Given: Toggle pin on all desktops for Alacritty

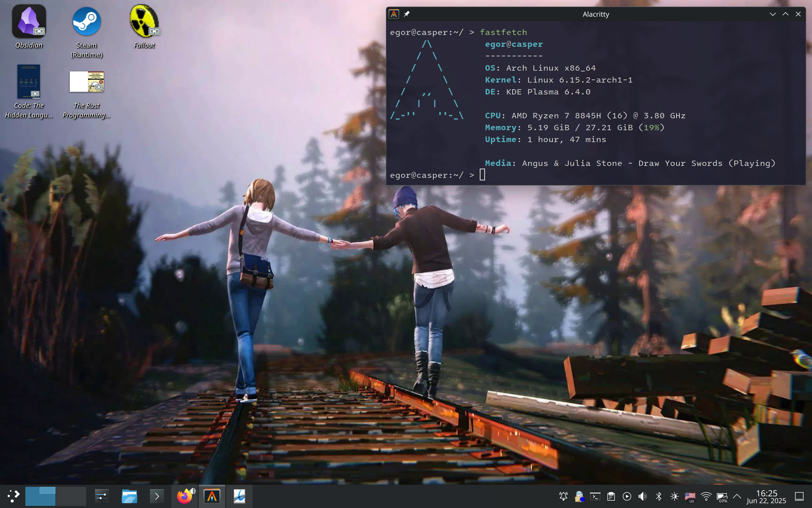Looking at the screenshot, I should (x=407, y=14).
